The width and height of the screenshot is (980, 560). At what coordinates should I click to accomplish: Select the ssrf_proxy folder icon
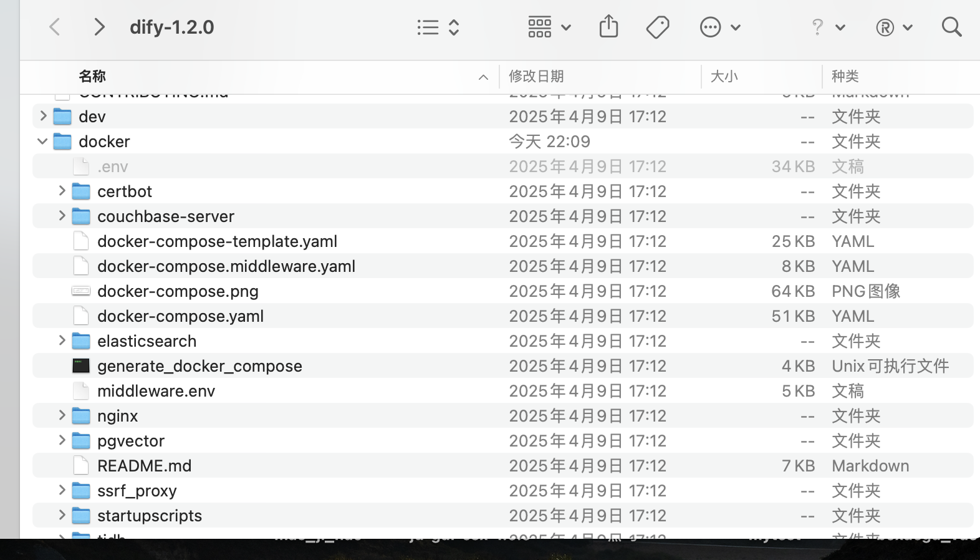81,491
